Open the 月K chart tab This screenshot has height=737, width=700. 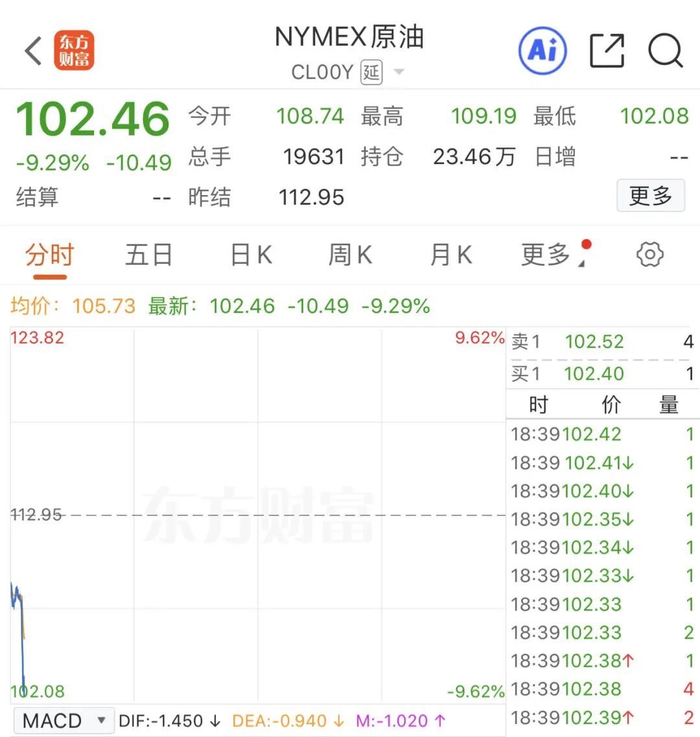click(450, 255)
